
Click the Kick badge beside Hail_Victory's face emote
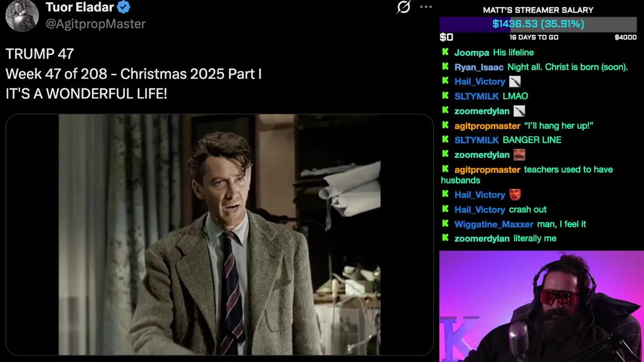coord(445,195)
